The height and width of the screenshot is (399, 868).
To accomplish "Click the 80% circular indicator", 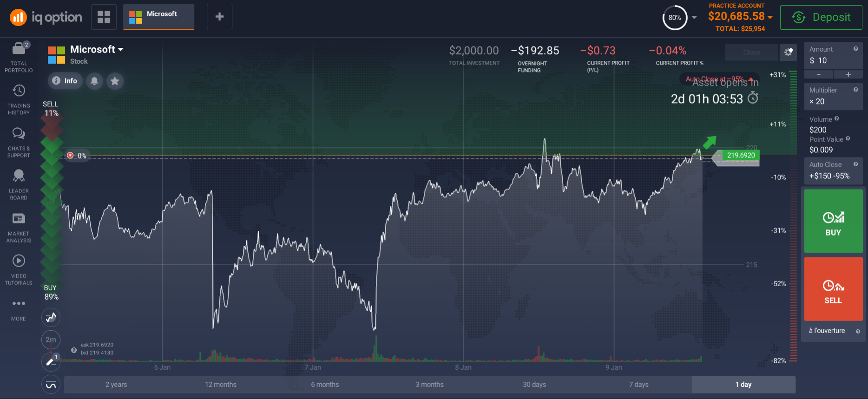I will [x=675, y=18].
